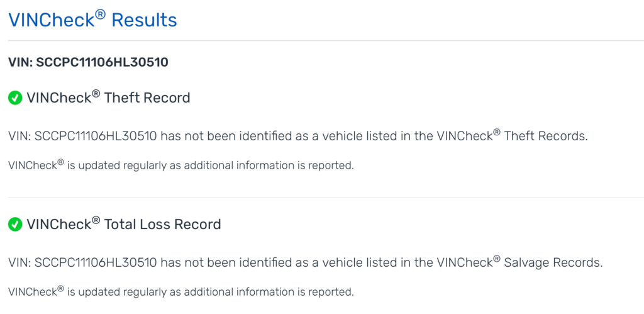Click the sentence about Theft Records result

[298, 136]
